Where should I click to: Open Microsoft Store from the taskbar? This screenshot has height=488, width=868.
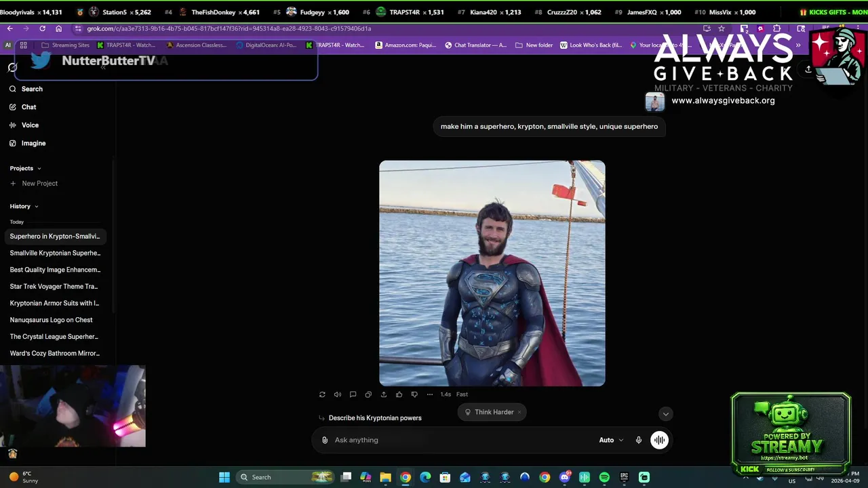tap(445, 477)
